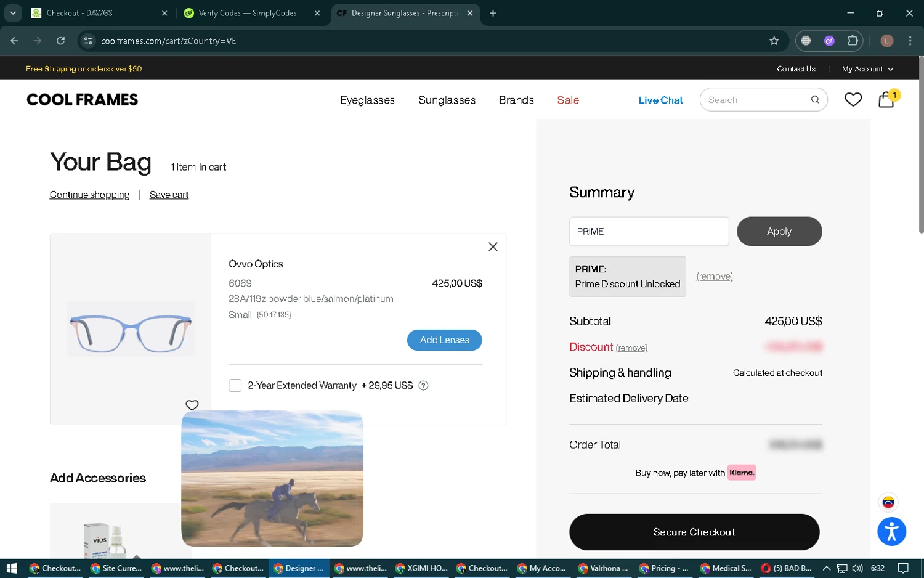Open the (5) BAD B... taskbar window
The image size is (924, 578).
787,568
